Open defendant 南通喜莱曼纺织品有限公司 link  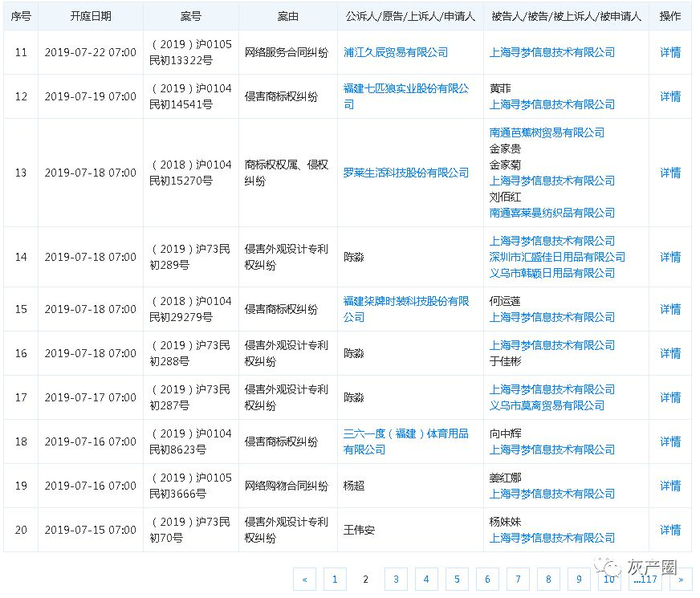552,213
